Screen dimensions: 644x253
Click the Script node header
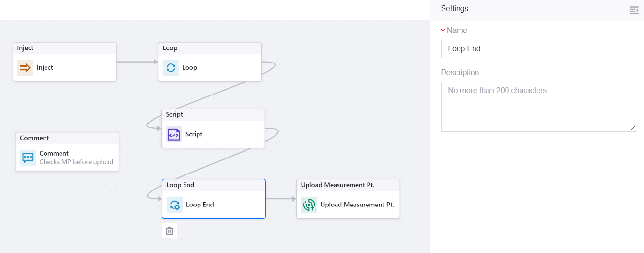[213, 115]
